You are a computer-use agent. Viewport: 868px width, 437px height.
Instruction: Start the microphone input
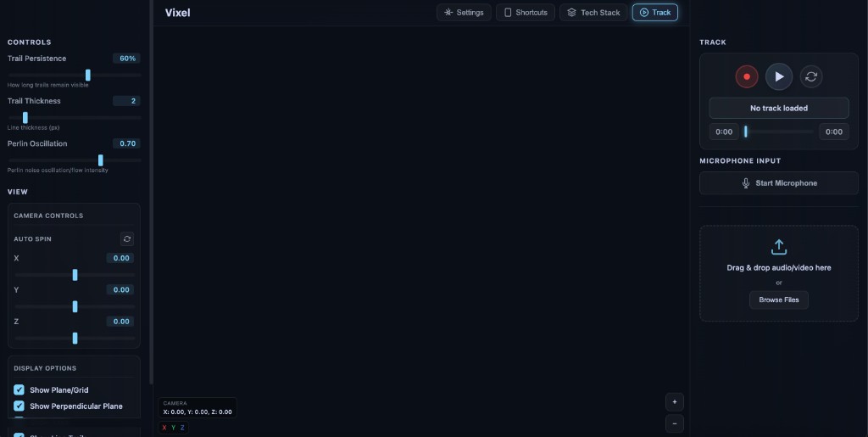(x=779, y=183)
